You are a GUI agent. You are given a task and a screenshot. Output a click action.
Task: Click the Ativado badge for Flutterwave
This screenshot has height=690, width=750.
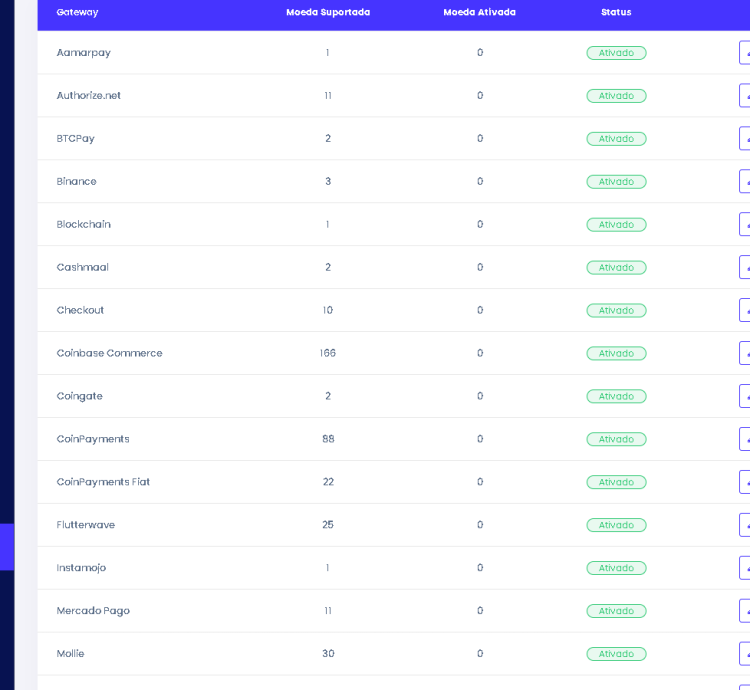(616, 525)
